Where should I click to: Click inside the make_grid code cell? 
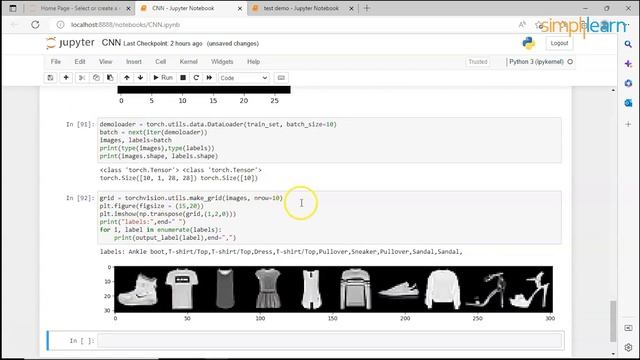tap(329, 218)
